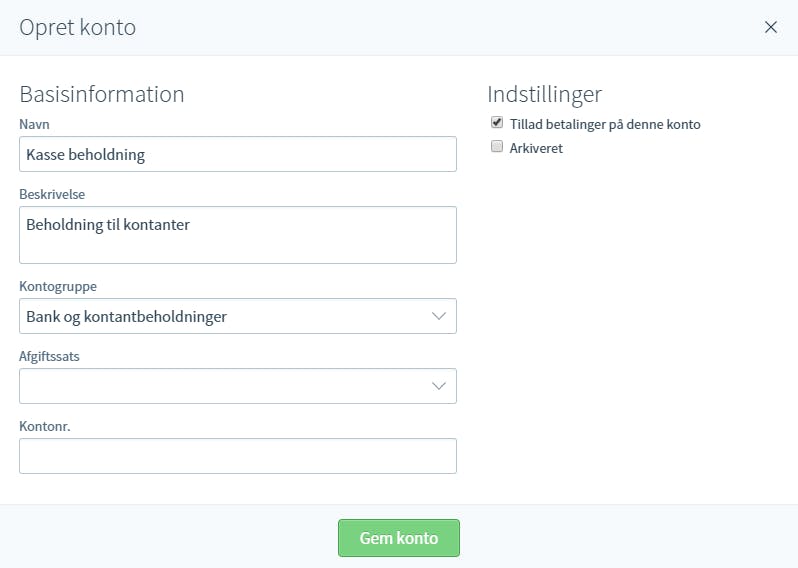Click the Afgiftssats field label
798x568 pixels.
coord(49,356)
